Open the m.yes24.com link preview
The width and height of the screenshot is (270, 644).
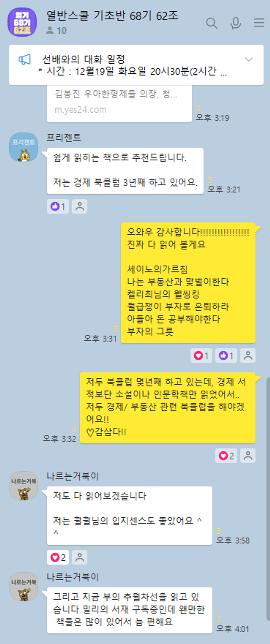[119, 103]
